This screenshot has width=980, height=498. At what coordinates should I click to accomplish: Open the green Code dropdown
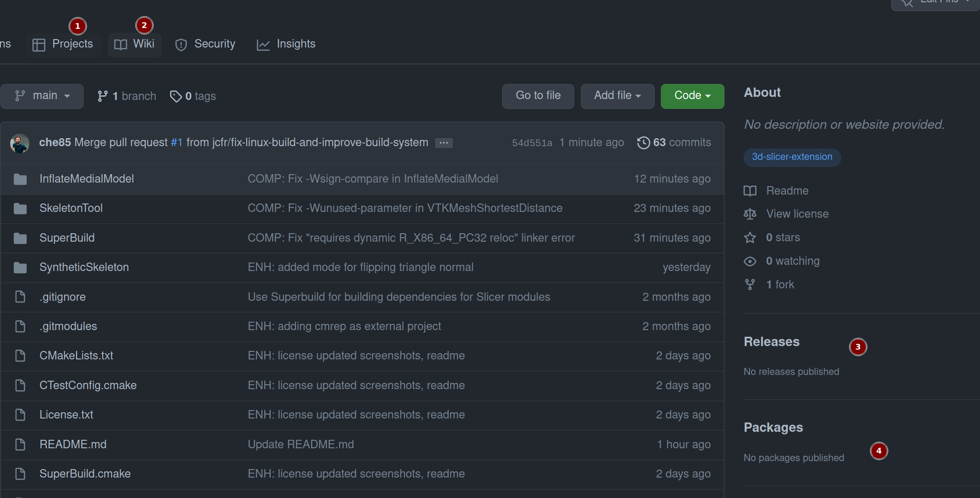coord(692,96)
